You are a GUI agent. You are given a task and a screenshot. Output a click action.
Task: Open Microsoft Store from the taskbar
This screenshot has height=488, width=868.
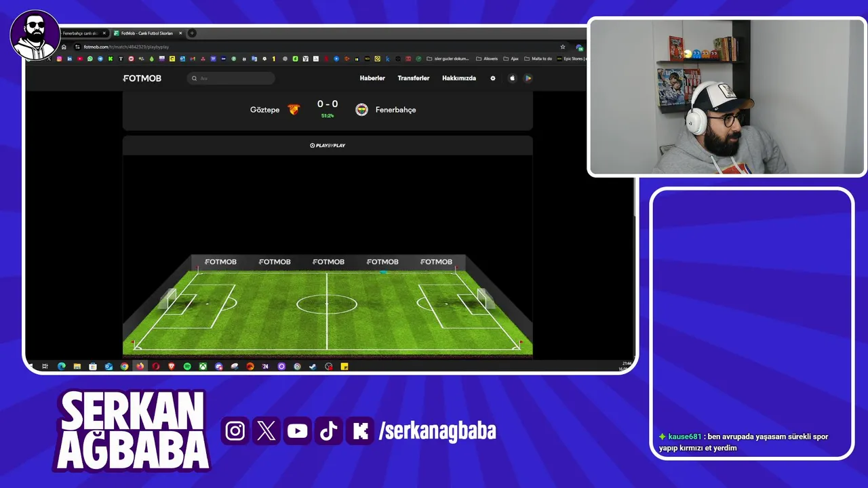point(93,367)
